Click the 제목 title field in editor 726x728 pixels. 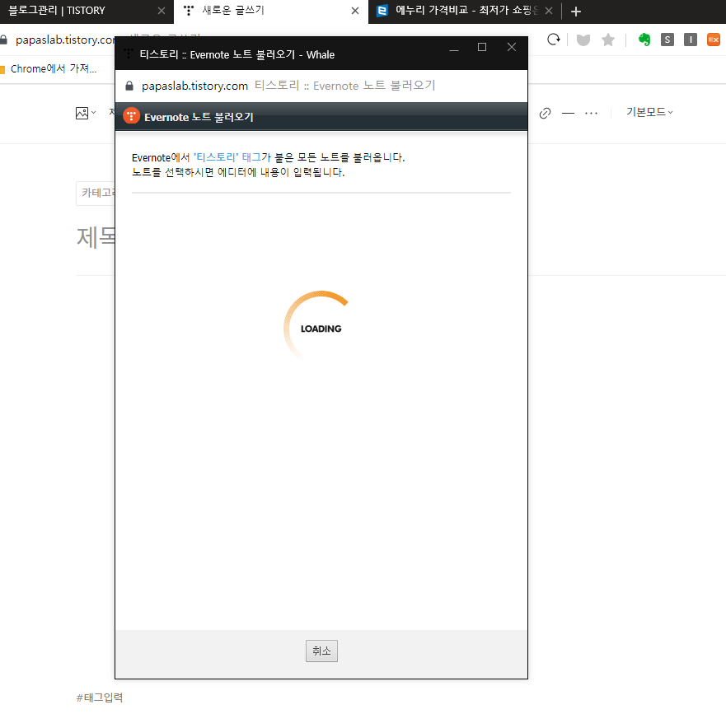point(96,237)
